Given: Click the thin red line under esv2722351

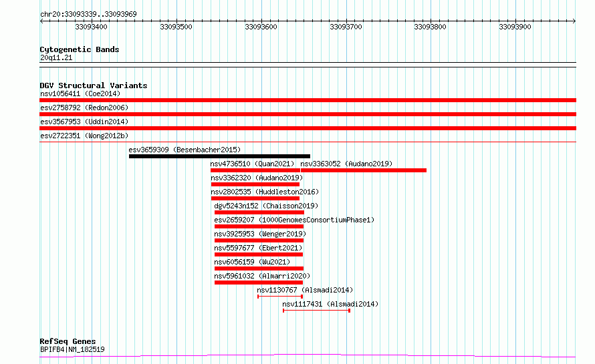Looking at the screenshot, I should pyautogui.click(x=308, y=142).
